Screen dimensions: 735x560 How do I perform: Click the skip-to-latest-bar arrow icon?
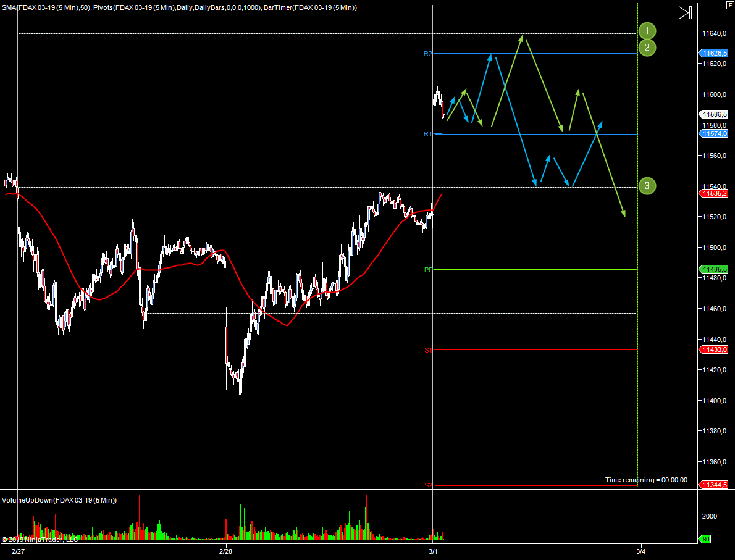coord(685,13)
